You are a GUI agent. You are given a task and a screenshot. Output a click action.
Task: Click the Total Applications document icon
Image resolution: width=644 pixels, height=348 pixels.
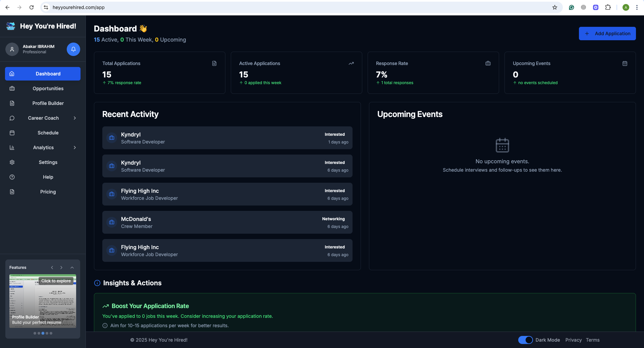coord(214,63)
